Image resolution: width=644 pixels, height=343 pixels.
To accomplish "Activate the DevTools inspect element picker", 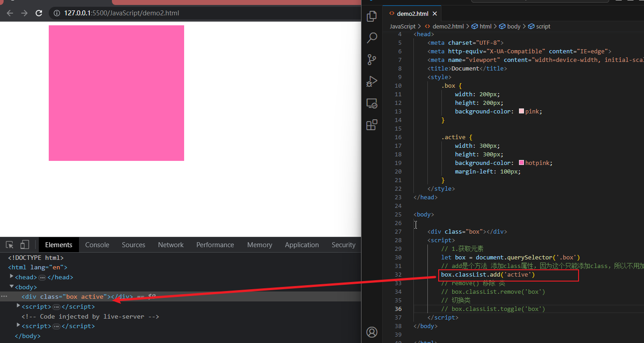I will coord(9,245).
